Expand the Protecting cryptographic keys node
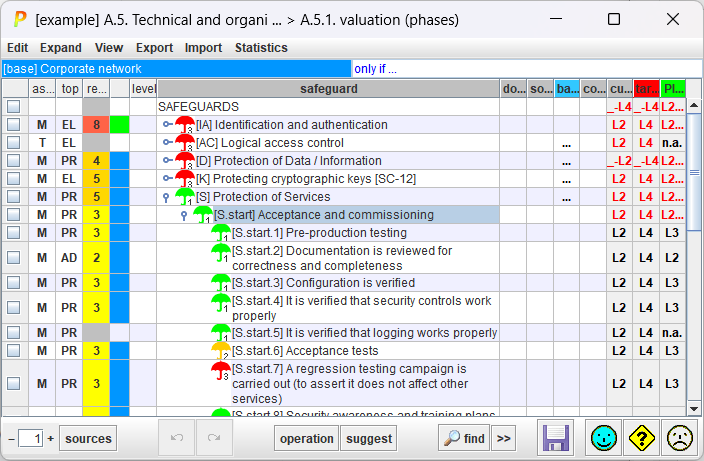704x461 pixels. 167,178
